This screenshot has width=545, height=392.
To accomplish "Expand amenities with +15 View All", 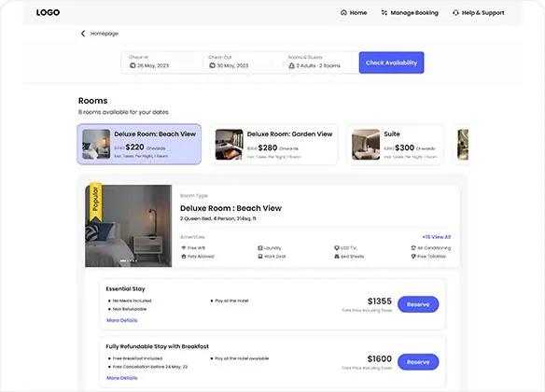I will coord(437,237).
